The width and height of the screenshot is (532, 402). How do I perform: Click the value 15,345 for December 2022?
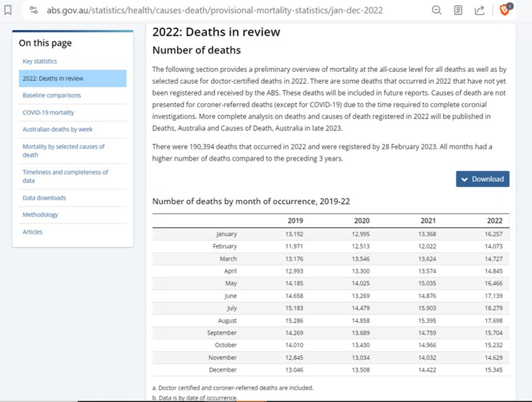[494, 370]
